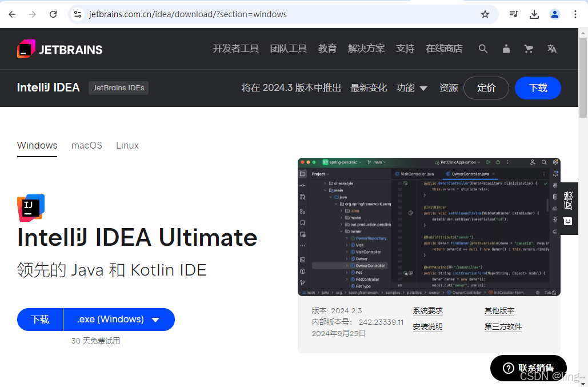Viewport: 588px width, 387px height.
Task: Click the IntelliJ IDEA screenshot thumbnail
Action: [x=429, y=227]
